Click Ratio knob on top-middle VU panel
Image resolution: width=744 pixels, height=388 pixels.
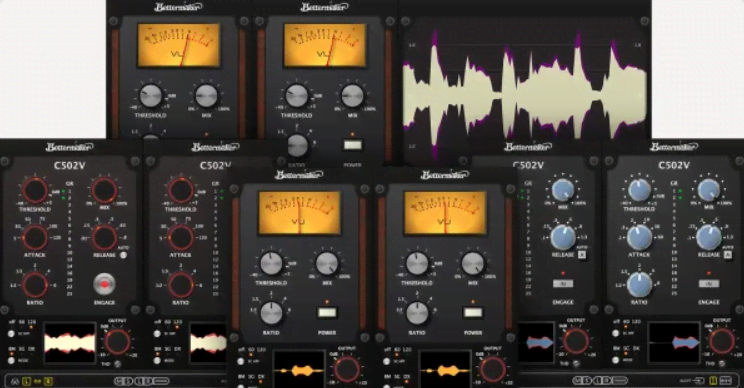(298, 146)
